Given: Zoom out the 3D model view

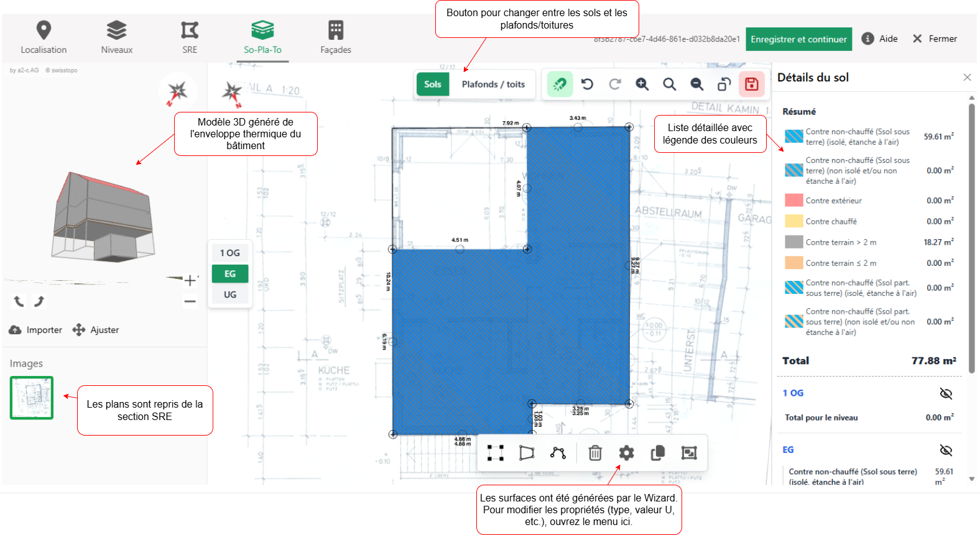Looking at the screenshot, I should click(x=190, y=301).
